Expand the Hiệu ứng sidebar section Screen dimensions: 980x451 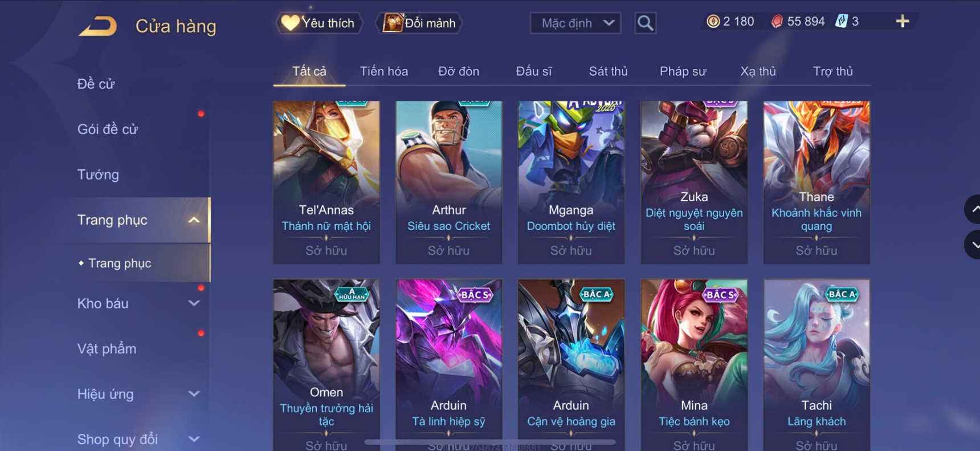point(194,393)
